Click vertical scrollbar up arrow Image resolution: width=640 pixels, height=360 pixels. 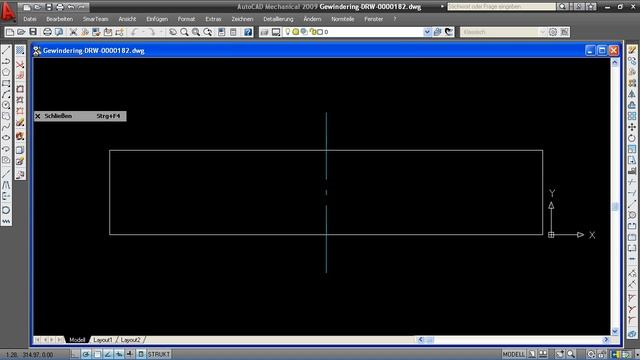[615, 62]
